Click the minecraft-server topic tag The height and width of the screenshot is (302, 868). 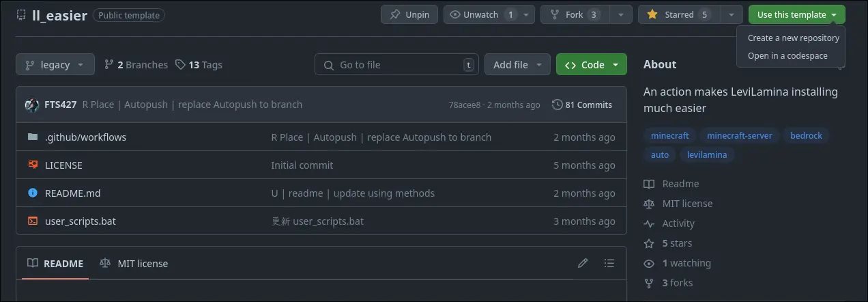(x=739, y=135)
